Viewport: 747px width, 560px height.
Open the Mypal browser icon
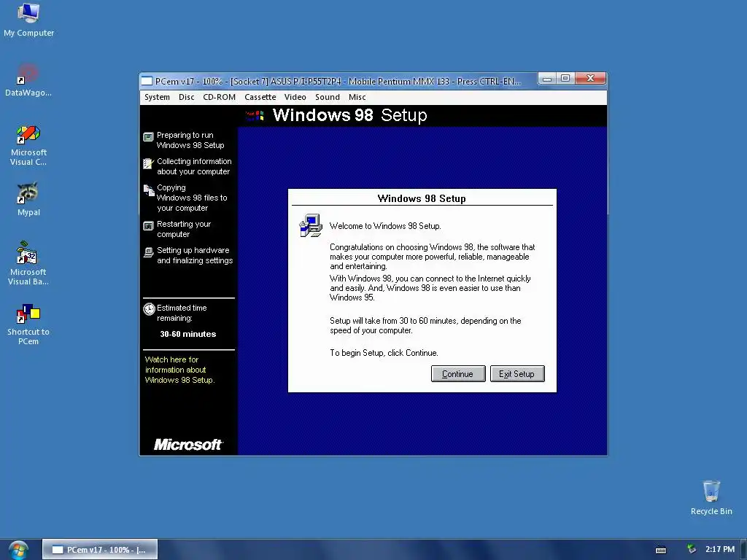(28, 200)
